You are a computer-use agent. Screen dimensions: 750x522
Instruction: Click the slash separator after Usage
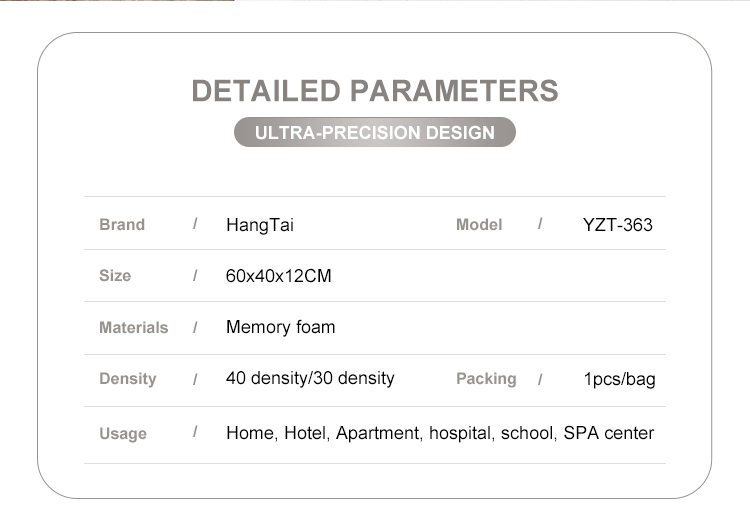click(195, 432)
